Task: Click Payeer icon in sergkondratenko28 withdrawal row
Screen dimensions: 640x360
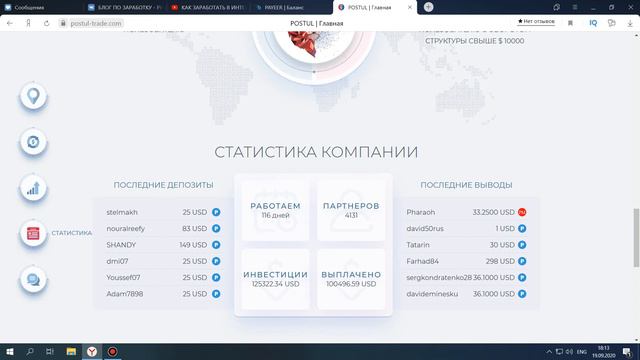Action: pos(522,278)
